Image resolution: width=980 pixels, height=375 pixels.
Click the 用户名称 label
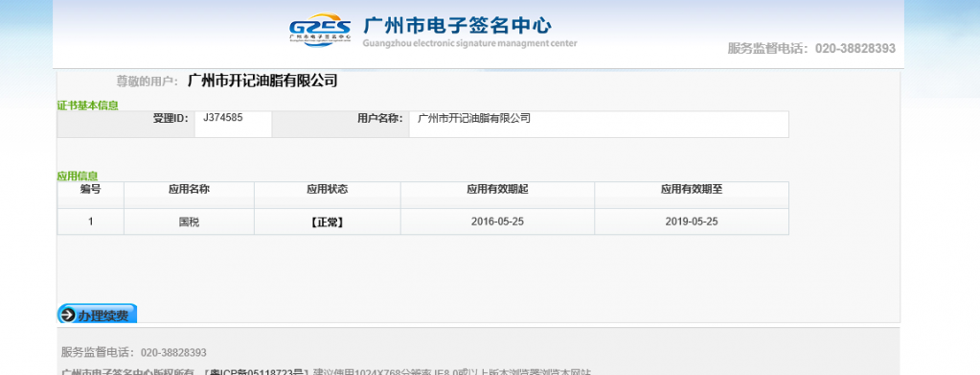[x=380, y=118]
